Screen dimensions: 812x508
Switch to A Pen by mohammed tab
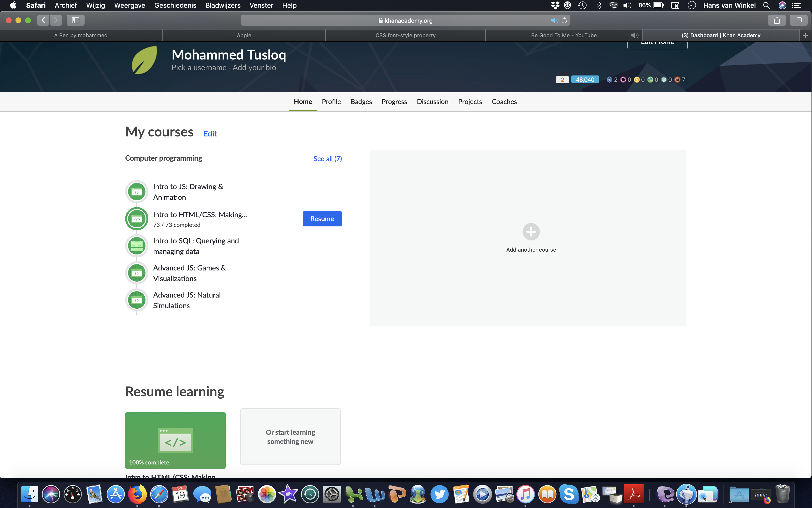[x=81, y=35]
